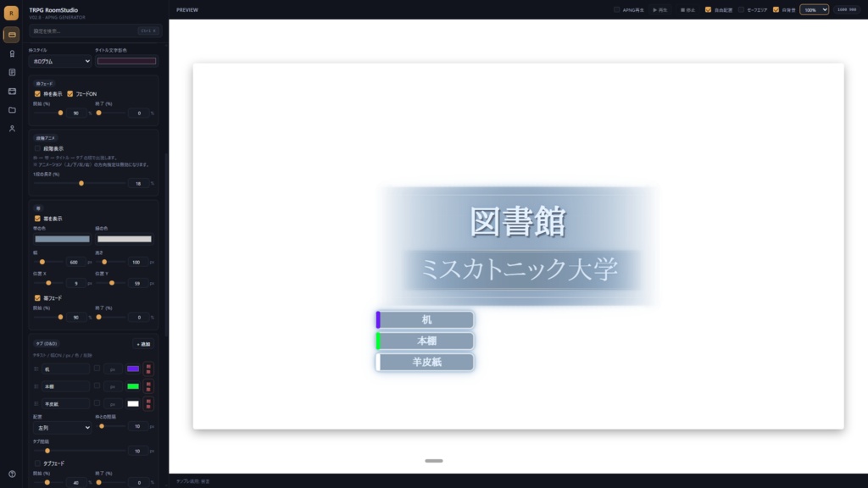Screen dimensions: 868x488
Task: Open the badge/ribbon sidebar panel icon
Action: (x=12, y=53)
